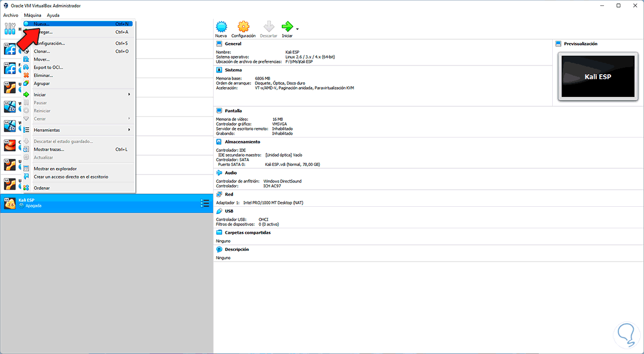Click the Pantalla section monitor icon
The image size is (644, 354).
tap(219, 111)
